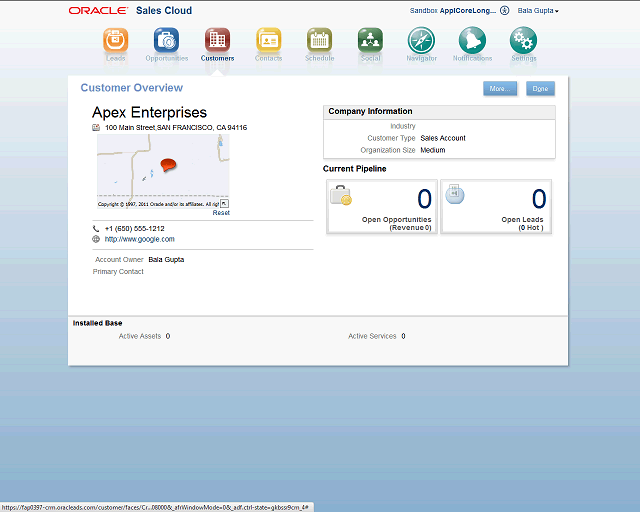Screen dimensions: 640x512
Task: Click the Active Assets label
Action: [140, 336]
